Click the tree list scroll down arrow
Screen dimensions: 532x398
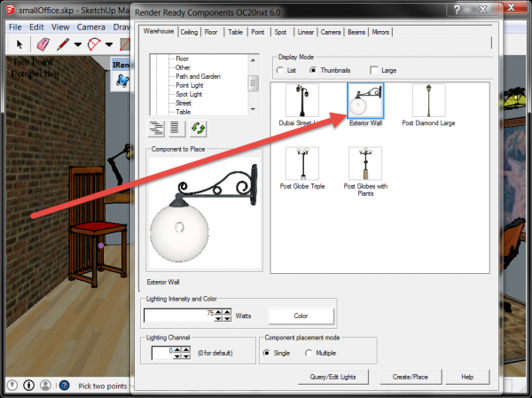point(253,109)
